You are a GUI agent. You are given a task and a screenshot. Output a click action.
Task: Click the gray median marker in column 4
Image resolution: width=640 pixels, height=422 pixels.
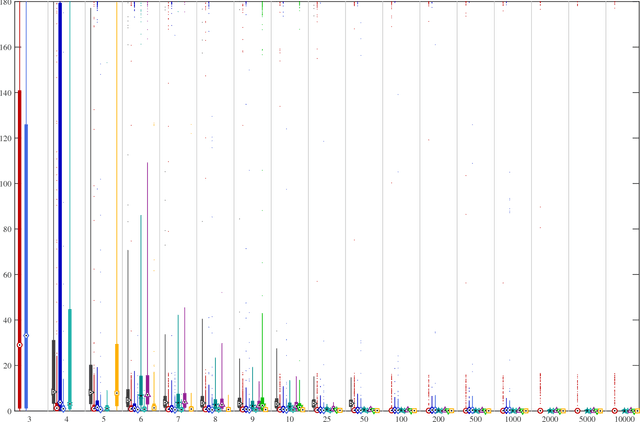point(53,392)
